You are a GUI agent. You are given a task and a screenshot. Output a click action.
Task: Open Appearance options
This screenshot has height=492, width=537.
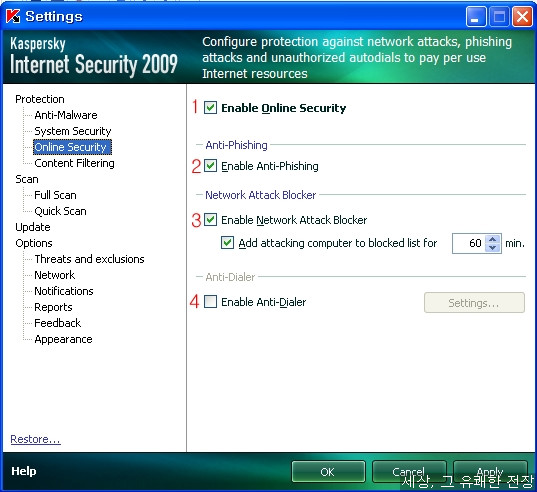coord(63,339)
